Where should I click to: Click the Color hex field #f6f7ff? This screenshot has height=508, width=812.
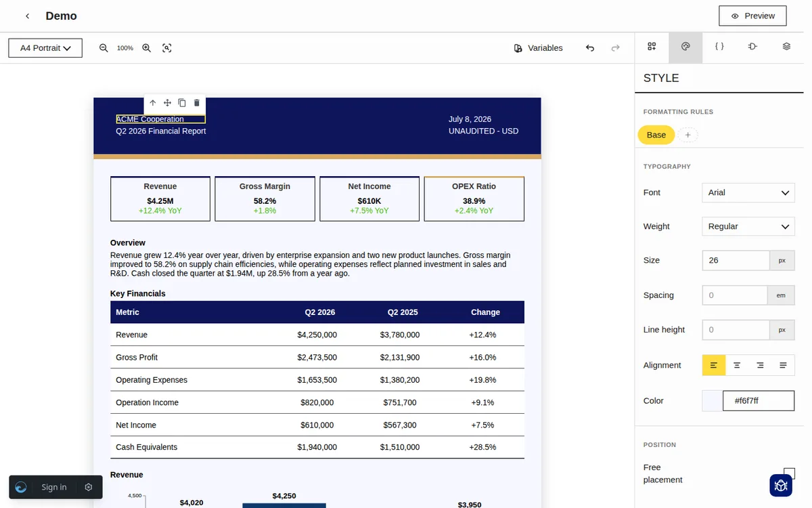pos(759,400)
